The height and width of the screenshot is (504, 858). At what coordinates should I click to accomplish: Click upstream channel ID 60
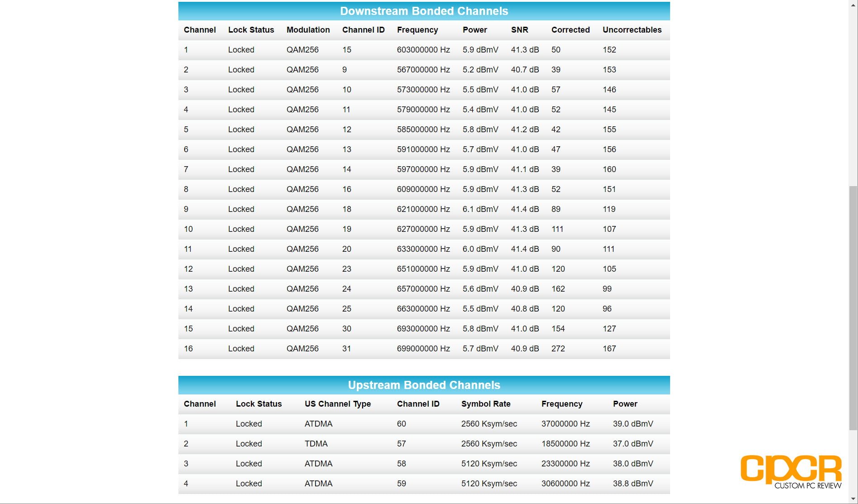click(x=402, y=424)
